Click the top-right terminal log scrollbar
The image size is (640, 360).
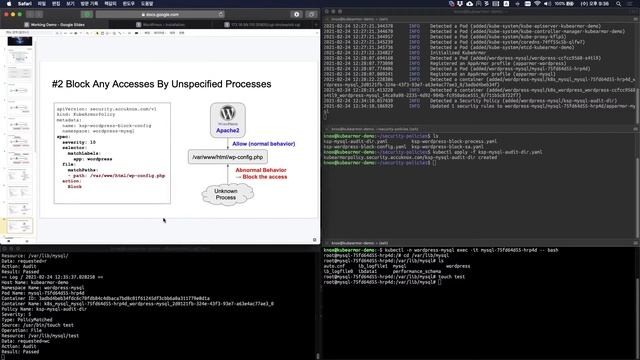coord(638,106)
